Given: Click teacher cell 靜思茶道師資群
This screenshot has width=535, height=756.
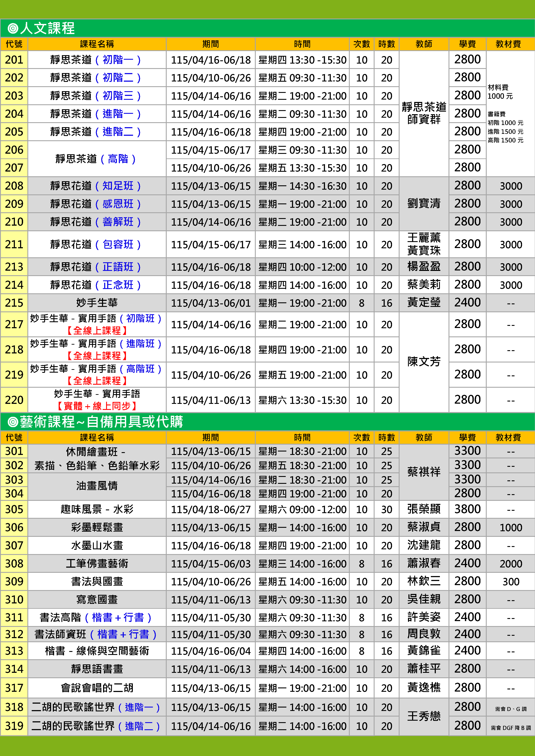Looking at the screenshot, I should click(424, 113).
